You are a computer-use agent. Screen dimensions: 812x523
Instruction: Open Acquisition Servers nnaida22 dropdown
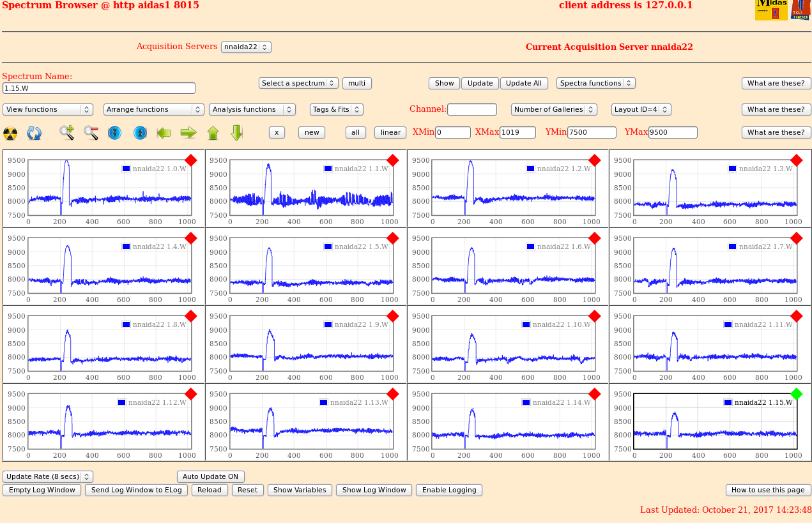(246, 47)
